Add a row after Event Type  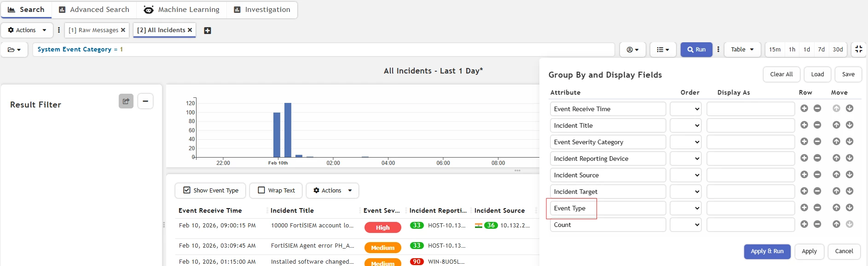804,208
